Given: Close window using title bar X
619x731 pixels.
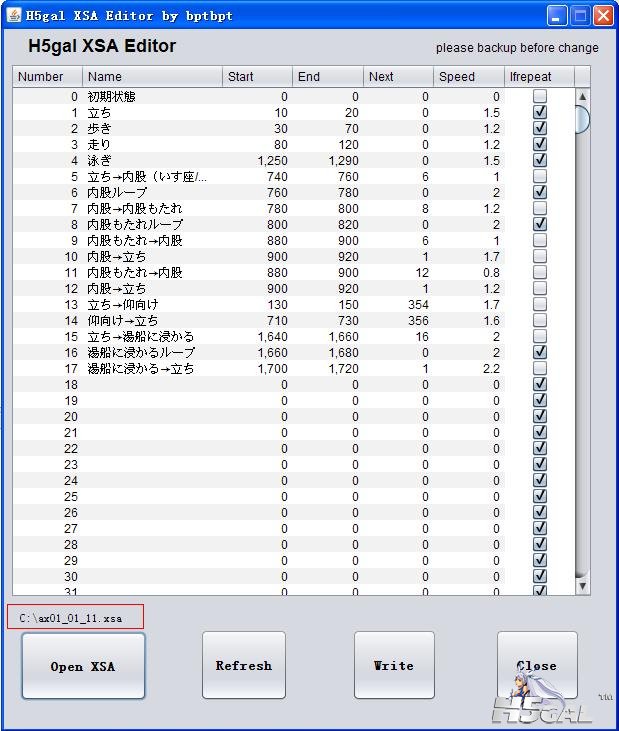Looking at the screenshot, I should coord(603,16).
